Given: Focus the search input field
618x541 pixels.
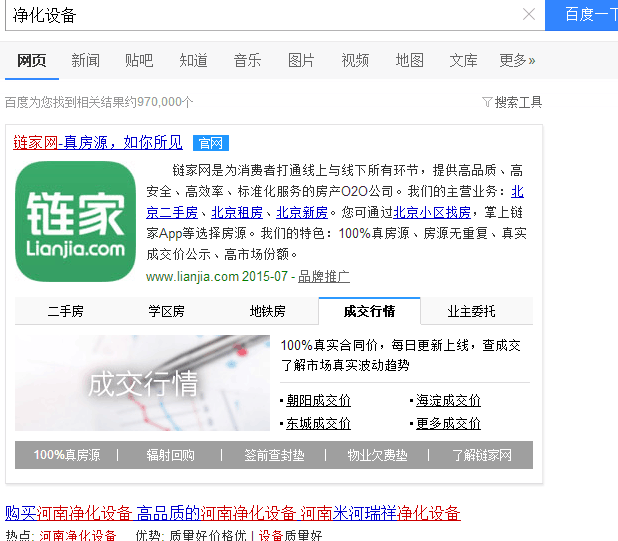Looking at the screenshot, I should click(x=260, y=15).
